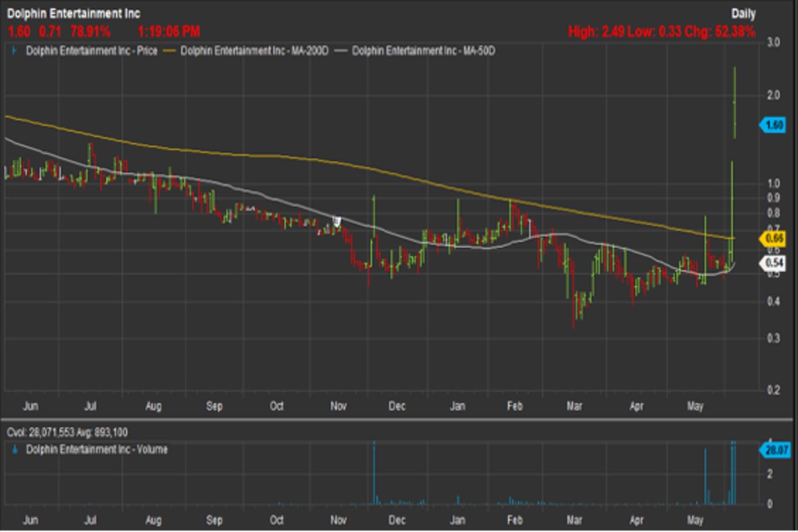Viewport: 798px width, 532px height.
Task: Click the Volume series legend icon
Action: click(15, 450)
